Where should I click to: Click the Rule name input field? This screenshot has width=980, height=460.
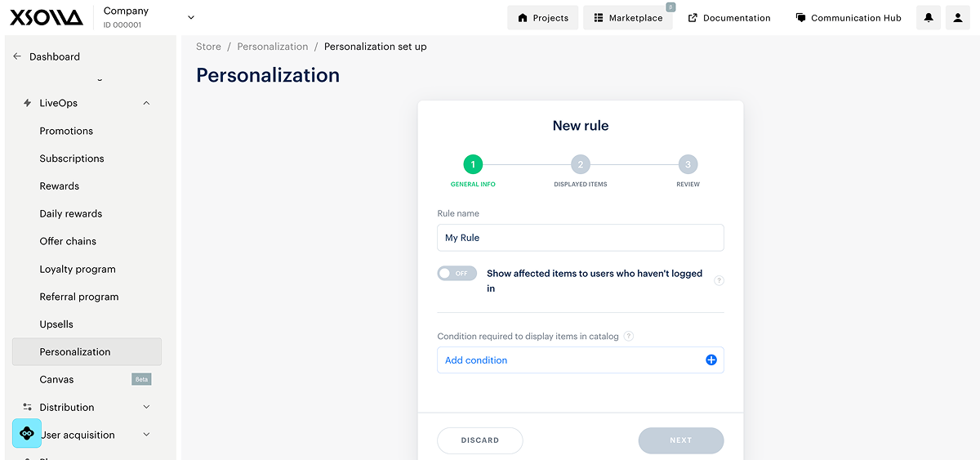[581, 238]
